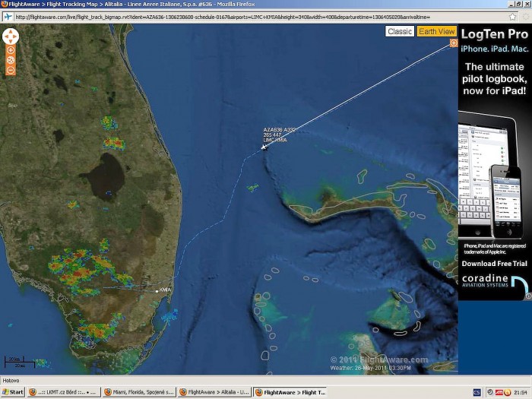
Task: Click the orange round tray icon
Action: click(508, 393)
